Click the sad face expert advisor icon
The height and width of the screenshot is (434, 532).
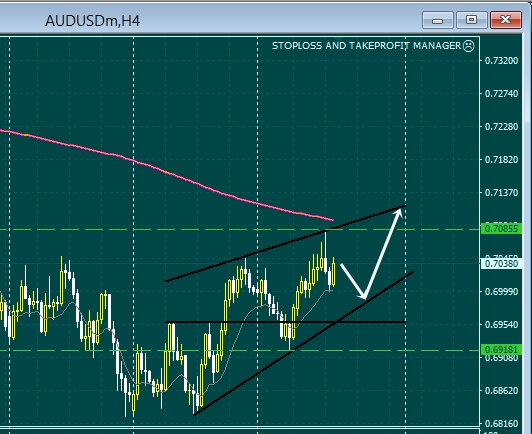coord(469,46)
